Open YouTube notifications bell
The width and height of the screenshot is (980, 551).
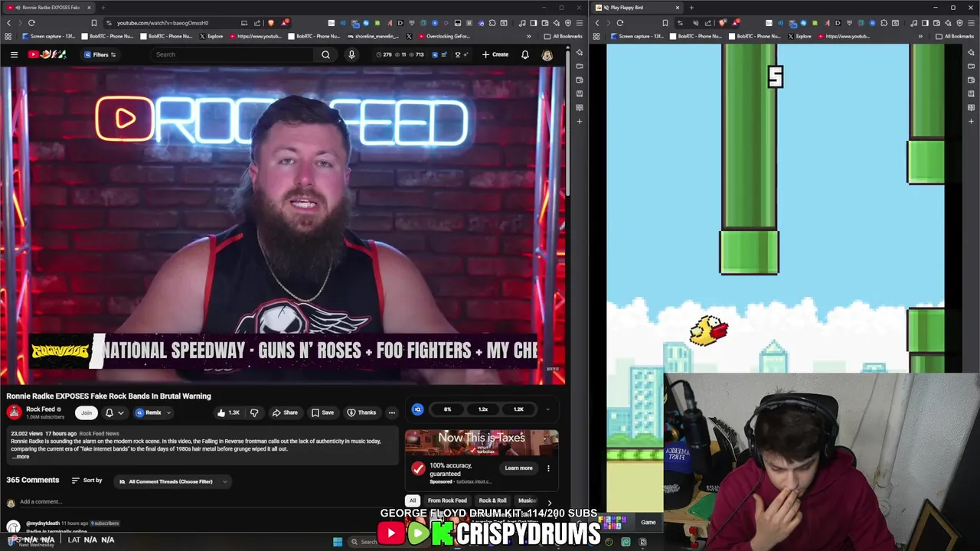point(525,54)
